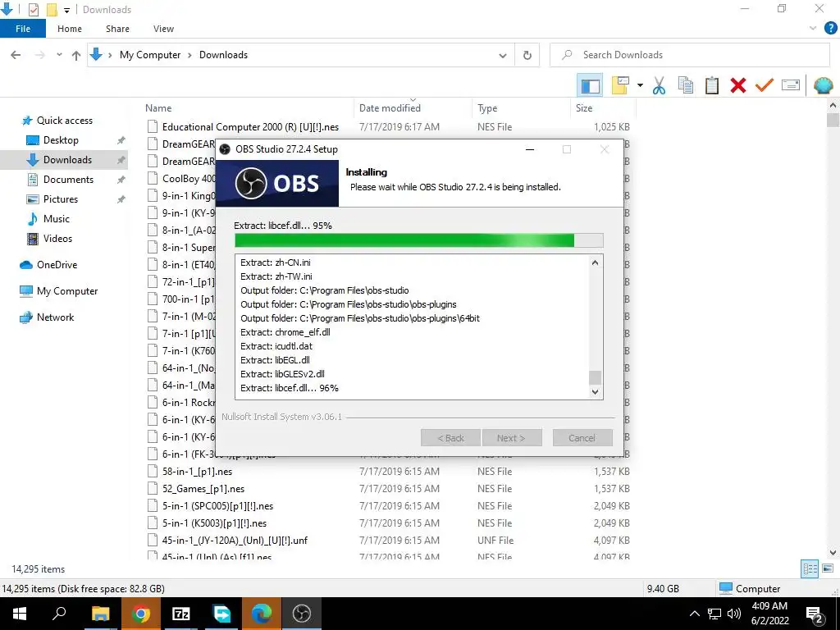Select Videos in navigation pane
Screen dimensions: 840x630
tap(57, 239)
